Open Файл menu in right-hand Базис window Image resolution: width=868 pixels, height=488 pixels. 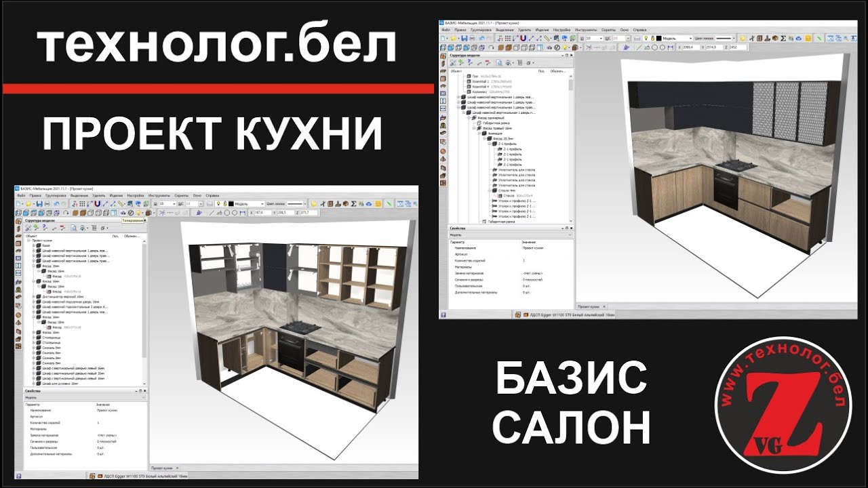446,30
